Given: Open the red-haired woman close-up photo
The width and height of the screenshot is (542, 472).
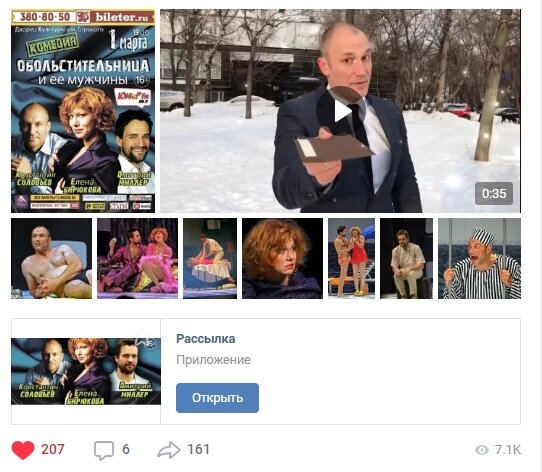Looking at the screenshot, I should pyautogui.click(x=282, y=258).
